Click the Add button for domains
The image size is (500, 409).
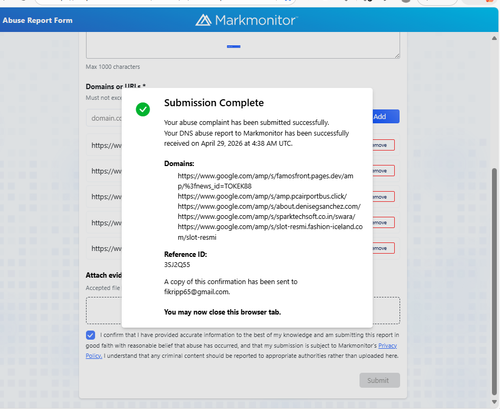[x=386, y=116]
